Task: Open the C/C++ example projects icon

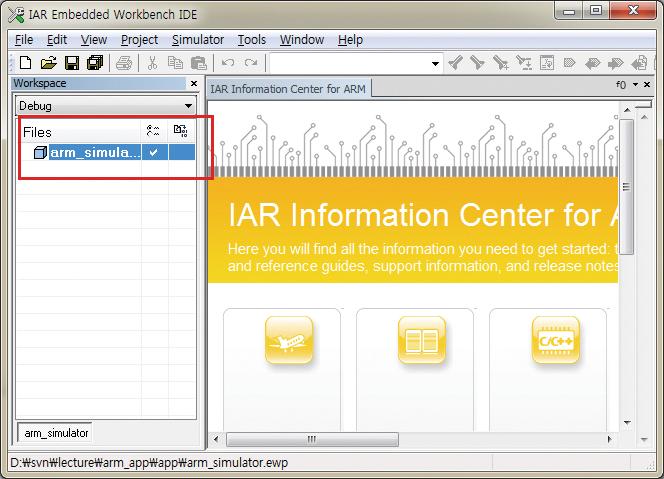Action: (x=556, y=340)
